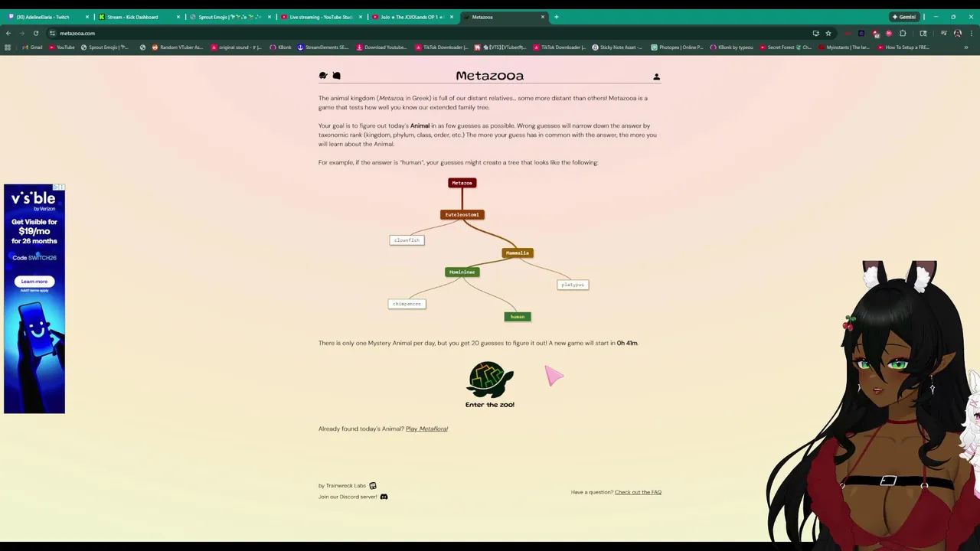Open the media controls icon in toolbar
Image resolution: width=980 pixels, height=551 pixels.
click(944, 33)
